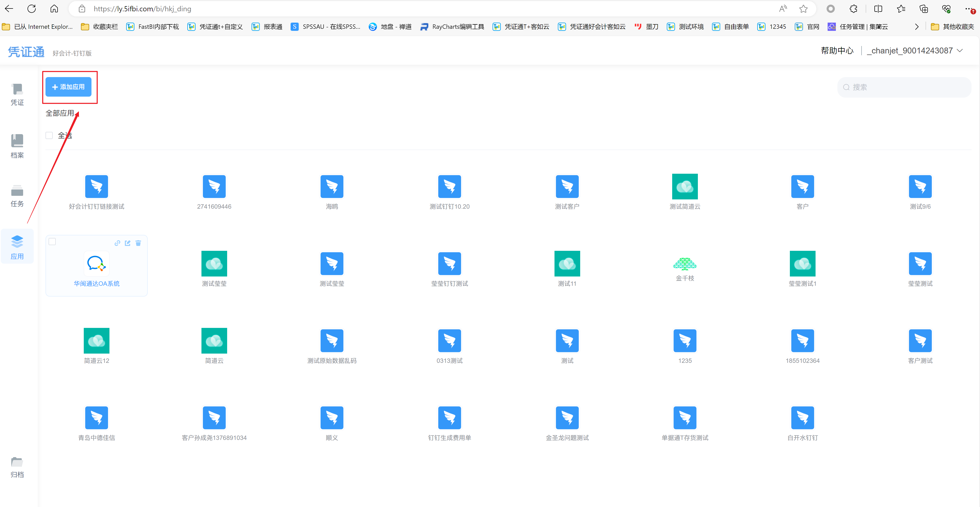Image resolution: width=980 pixels, height=507 pixels.
Task: Open the 墨刀 bookmark
Action: [646, 27]
